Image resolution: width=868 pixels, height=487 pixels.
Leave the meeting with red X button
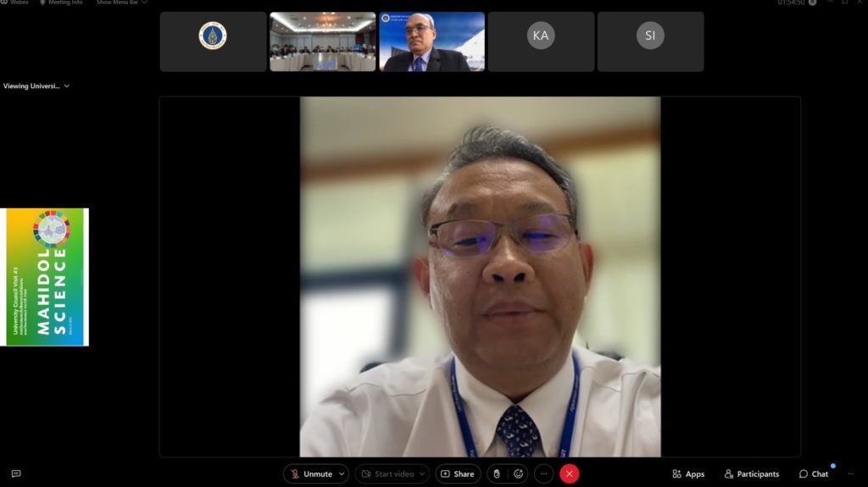pyautogui.click(x=570, y=474)
